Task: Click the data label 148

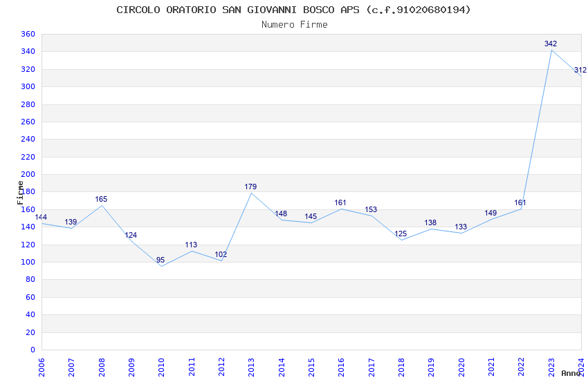Action: coord(281,213)
